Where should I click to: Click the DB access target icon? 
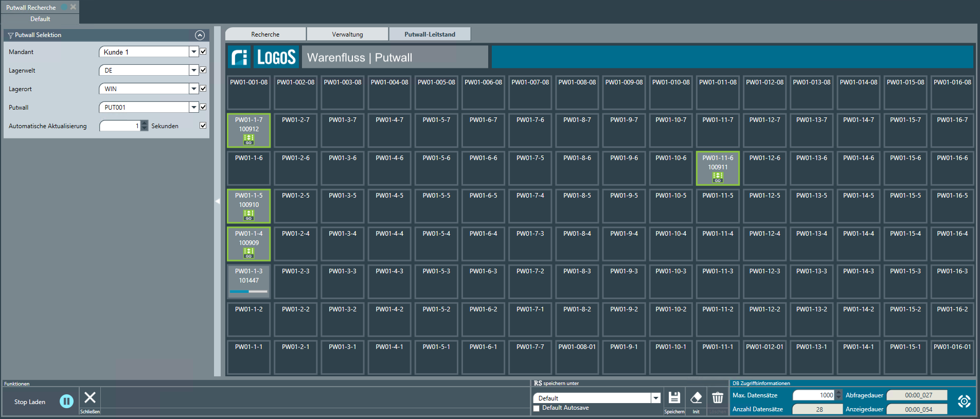(964, 401)
